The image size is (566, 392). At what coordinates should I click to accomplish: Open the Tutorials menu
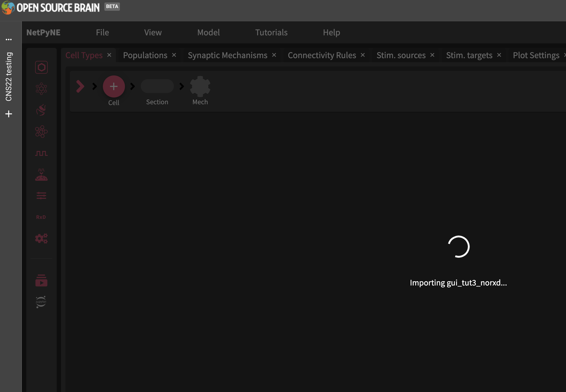pos(271,32)
